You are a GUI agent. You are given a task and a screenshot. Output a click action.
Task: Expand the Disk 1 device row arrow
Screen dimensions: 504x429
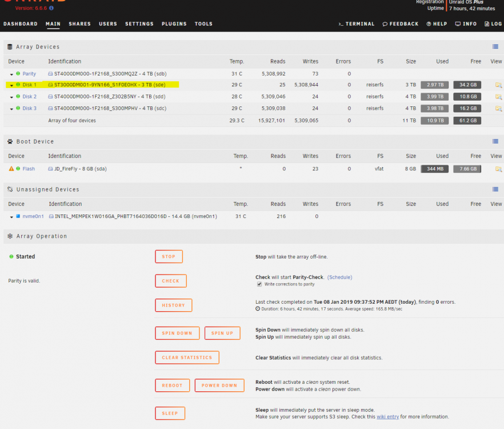pos(11,85)
